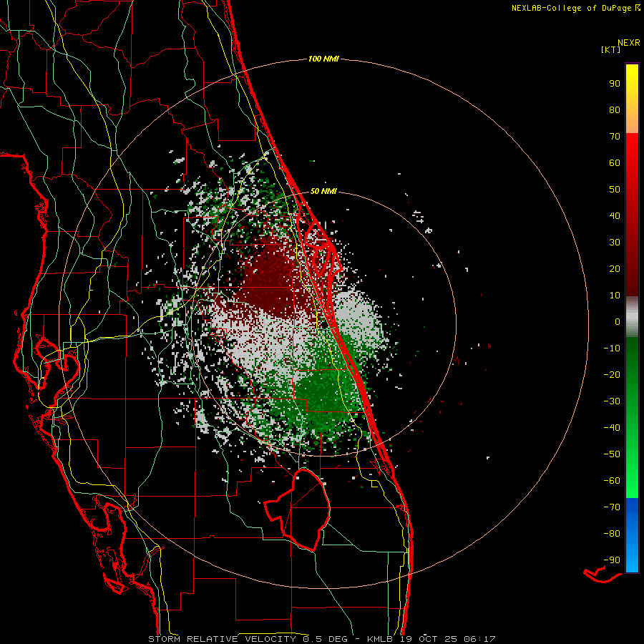Click the Lake Okeechobee red outline

[x=298, y=509]
